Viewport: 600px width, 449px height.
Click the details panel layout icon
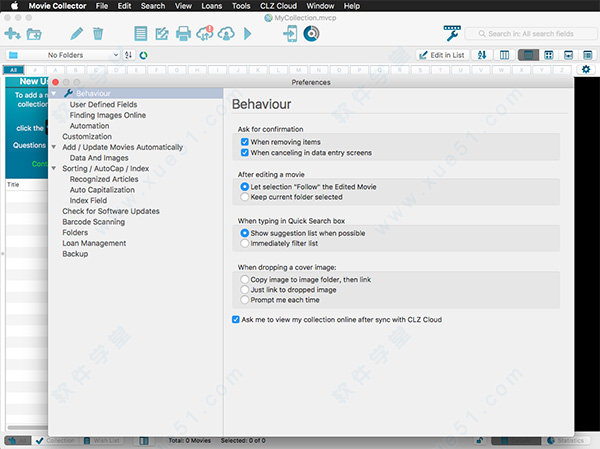click(588, 55)
